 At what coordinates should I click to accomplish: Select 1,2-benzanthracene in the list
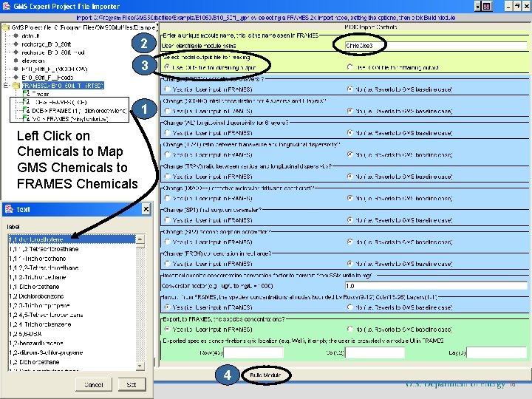(x=72, y=343)
